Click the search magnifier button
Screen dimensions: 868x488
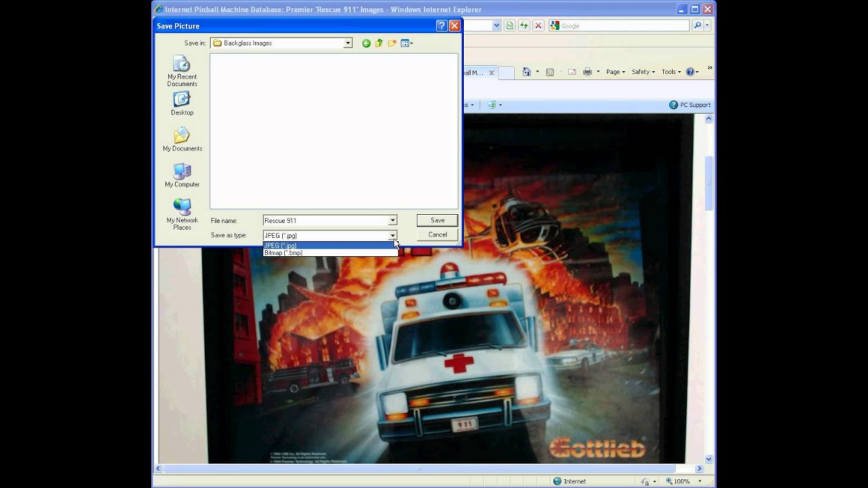(x=697, y=26)
